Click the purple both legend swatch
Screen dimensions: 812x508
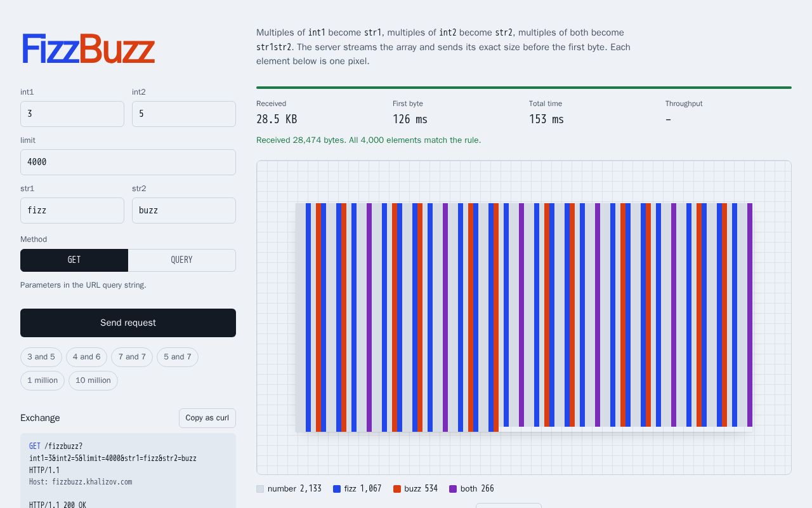(x=453, y=489)
